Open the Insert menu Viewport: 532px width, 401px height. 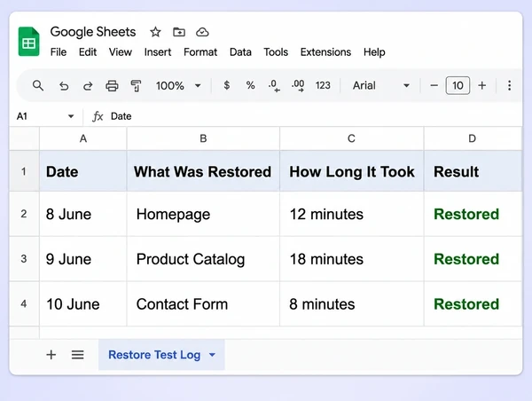[x=158, y=52]
